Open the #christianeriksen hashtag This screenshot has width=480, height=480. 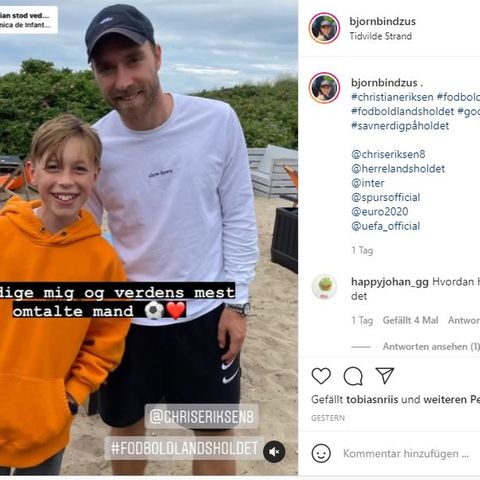[392, 97]
